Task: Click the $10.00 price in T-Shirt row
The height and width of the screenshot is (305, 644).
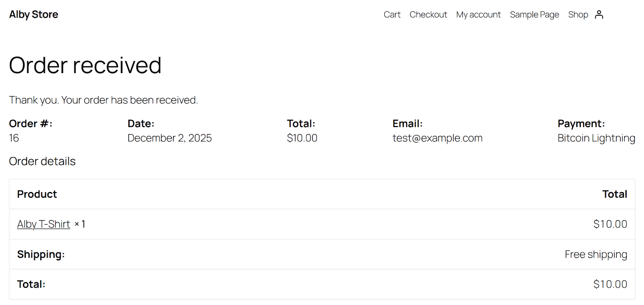Action: pyautogui.click(x=610, y=224)
